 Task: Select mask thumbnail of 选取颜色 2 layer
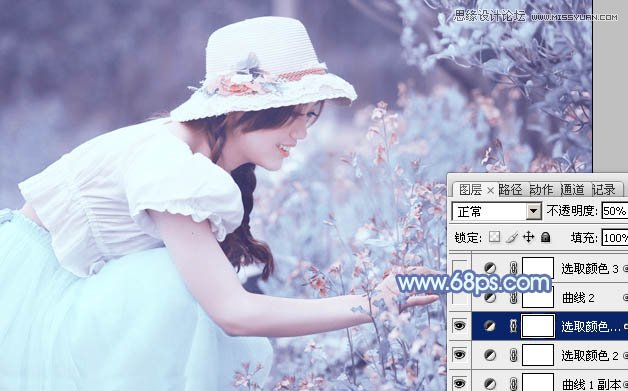pyautogui.click(x=538, y=355)
